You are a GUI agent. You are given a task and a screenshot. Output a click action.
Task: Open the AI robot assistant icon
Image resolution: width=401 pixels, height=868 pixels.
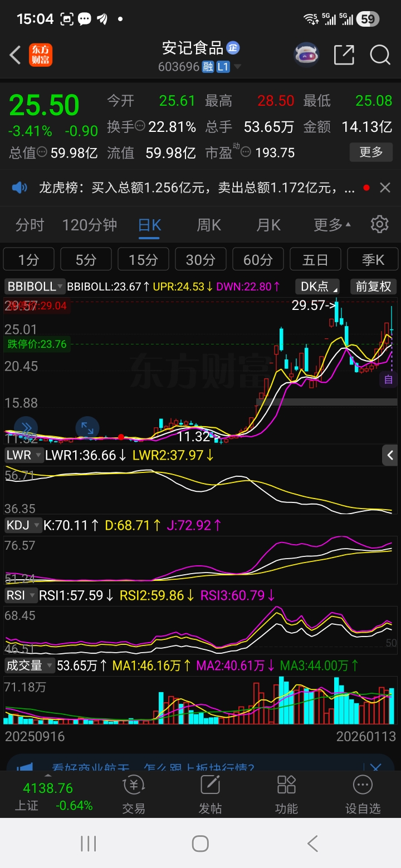point(307,55)
